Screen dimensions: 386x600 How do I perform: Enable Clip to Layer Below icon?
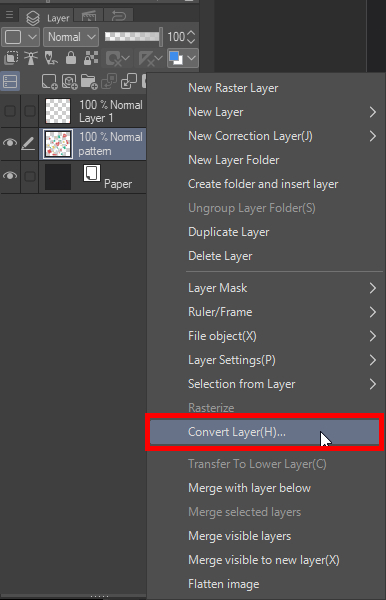coord(11,58)
